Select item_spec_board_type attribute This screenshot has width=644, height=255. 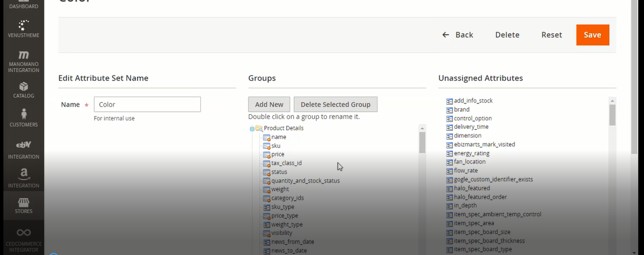click(x=483, y=249)
